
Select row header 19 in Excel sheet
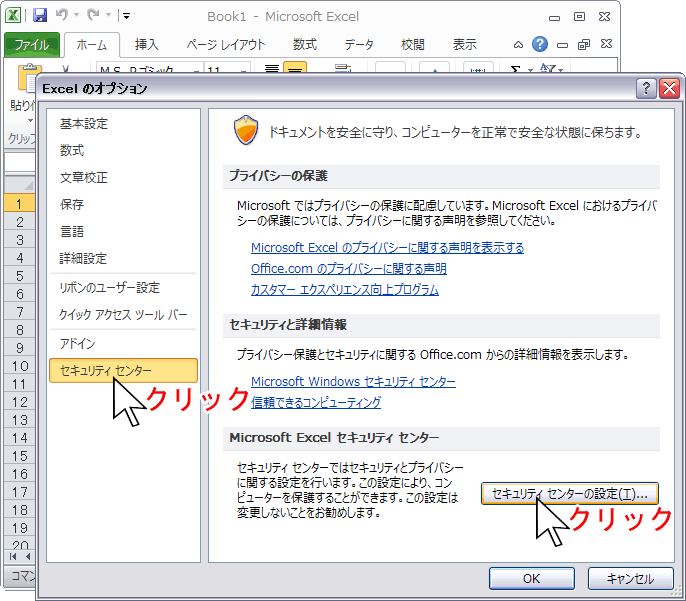[19, 528]
